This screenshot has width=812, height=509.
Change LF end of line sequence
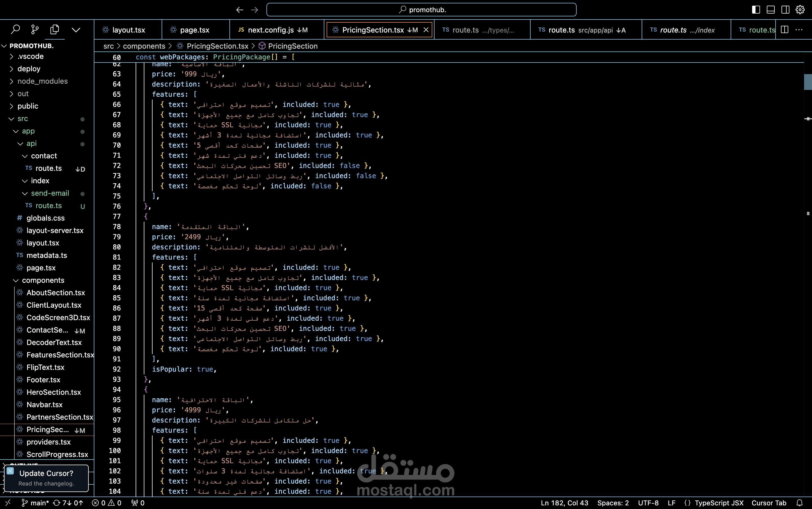[x=671, y=503]
